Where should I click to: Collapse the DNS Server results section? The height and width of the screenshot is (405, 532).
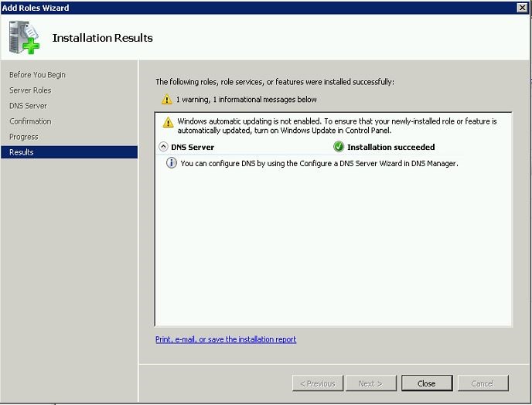[163, 147]
